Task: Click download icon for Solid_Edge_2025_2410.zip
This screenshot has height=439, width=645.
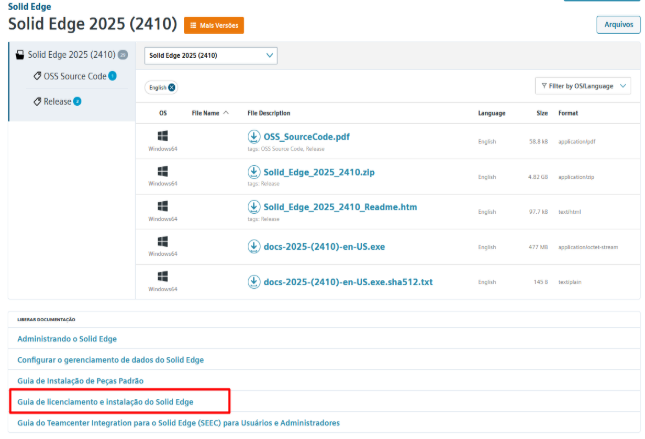Action: click(x=254, y=172)
